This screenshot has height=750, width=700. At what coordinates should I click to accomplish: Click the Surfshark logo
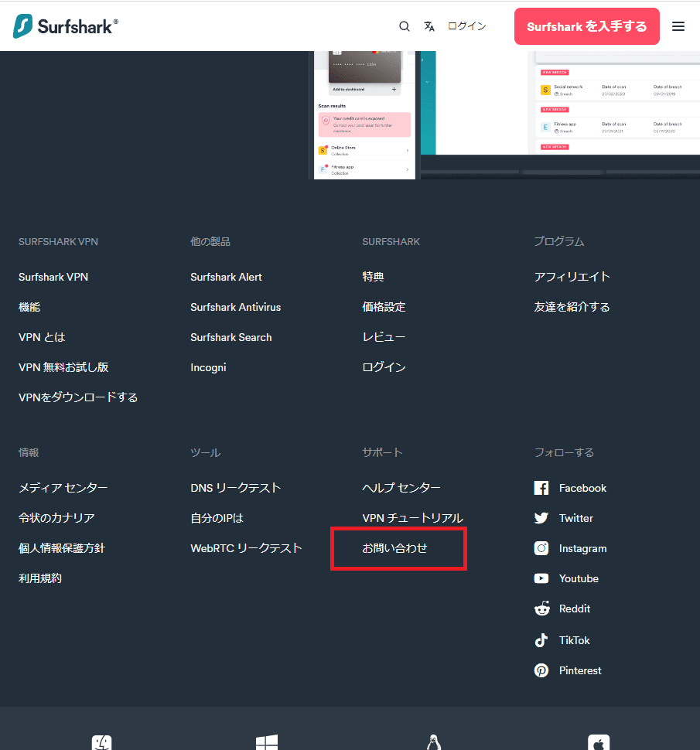click(x=66, y=26)
